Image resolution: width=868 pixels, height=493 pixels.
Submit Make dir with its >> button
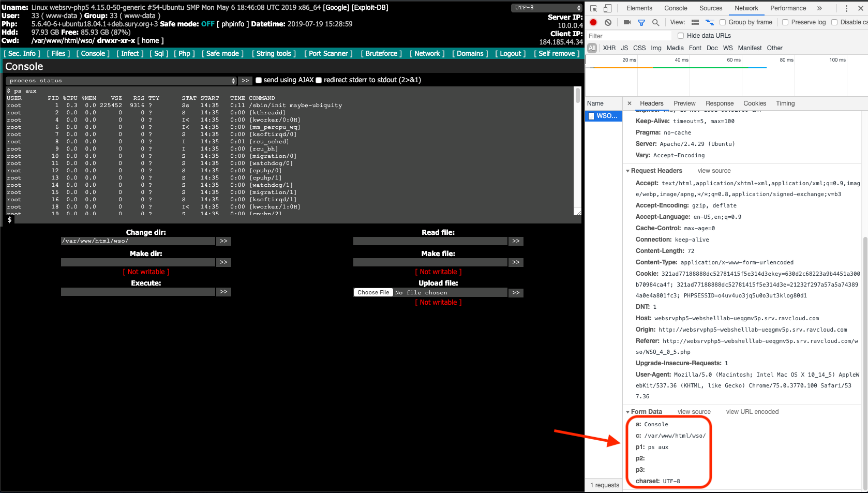tap(223, 262)
